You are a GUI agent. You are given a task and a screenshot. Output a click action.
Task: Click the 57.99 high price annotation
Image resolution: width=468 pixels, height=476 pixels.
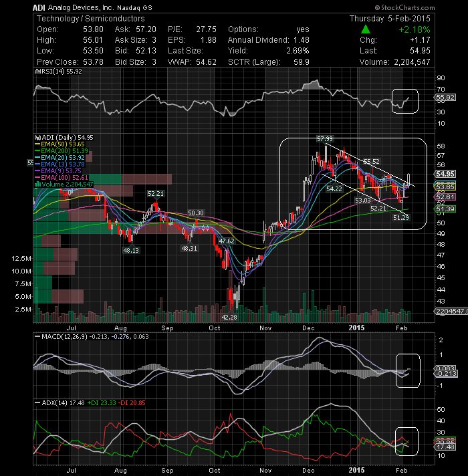[324, 139]
